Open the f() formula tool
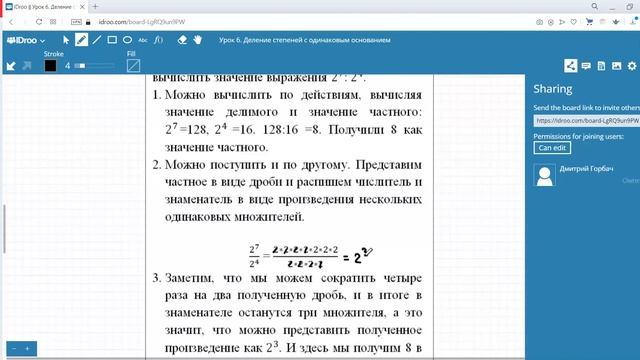 158,40
